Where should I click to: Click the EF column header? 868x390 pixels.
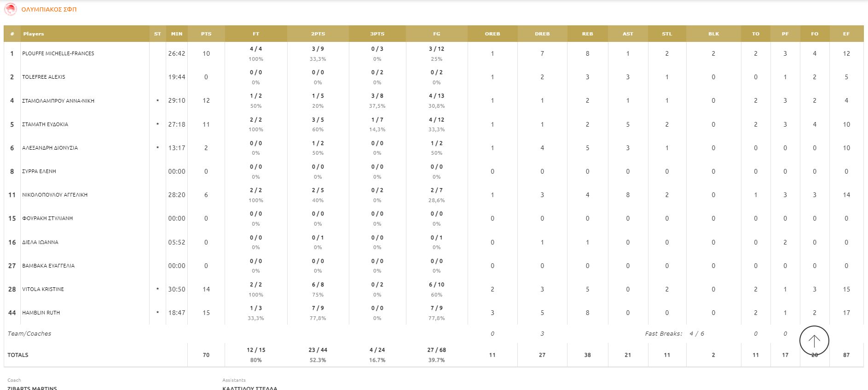pos(846,34)
